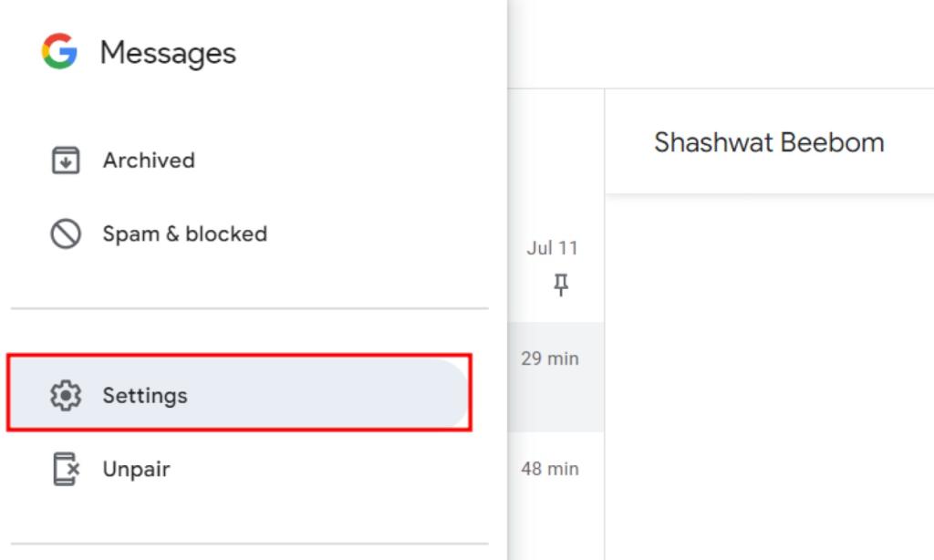The image size is (934, 560).
Task: Open the conversation from 29 minutes ago
Action: point(554,358)
